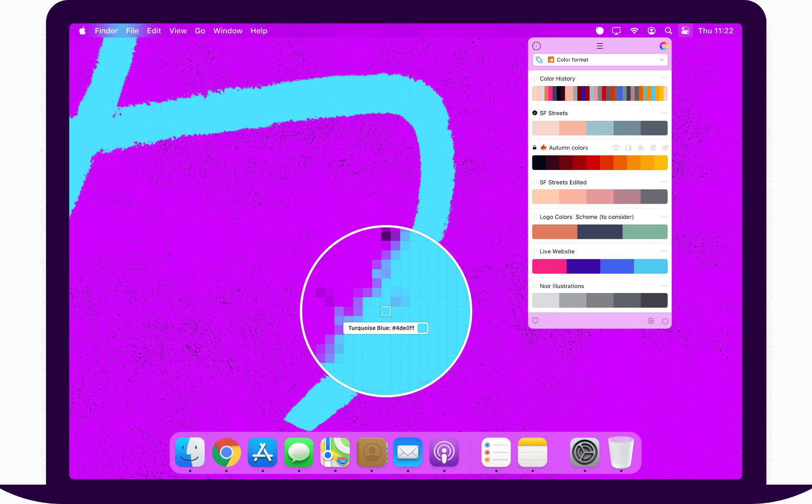Launch Google Chrome from the Dock
The height and width of the screenshot is (504, 812).
(x=226, y=452)
